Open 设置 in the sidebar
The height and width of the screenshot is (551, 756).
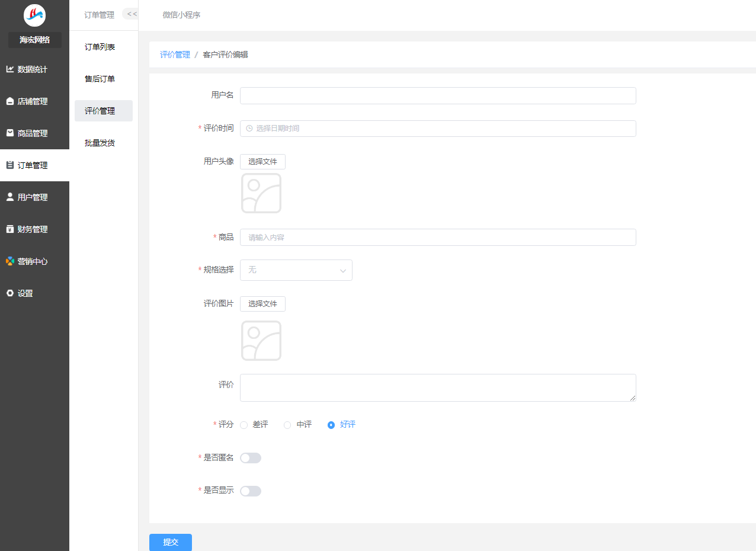tap(34, 293)
